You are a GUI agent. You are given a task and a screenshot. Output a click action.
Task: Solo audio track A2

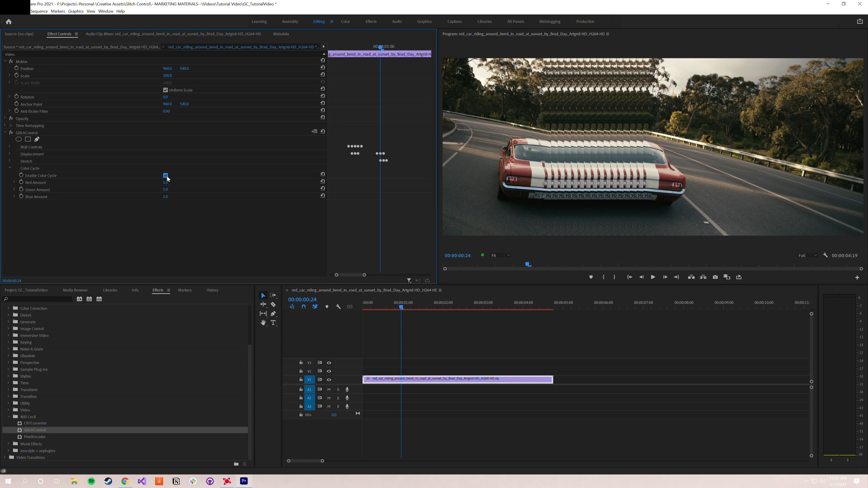point(338,398)
